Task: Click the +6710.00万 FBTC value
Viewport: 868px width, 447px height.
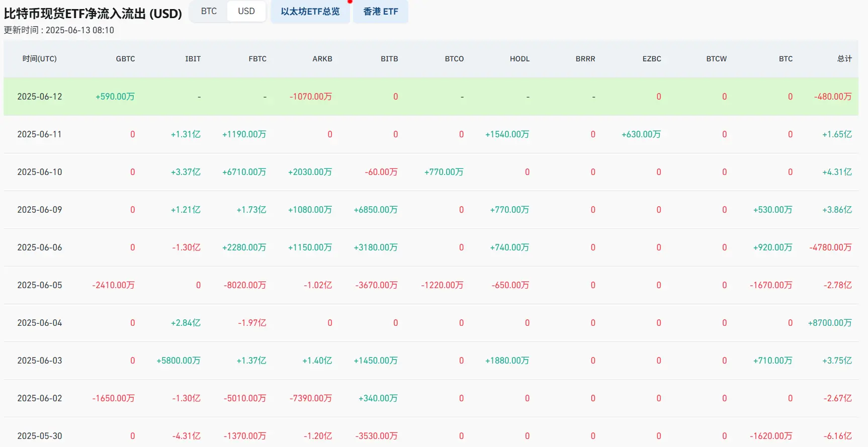Action: pos(244,172)
